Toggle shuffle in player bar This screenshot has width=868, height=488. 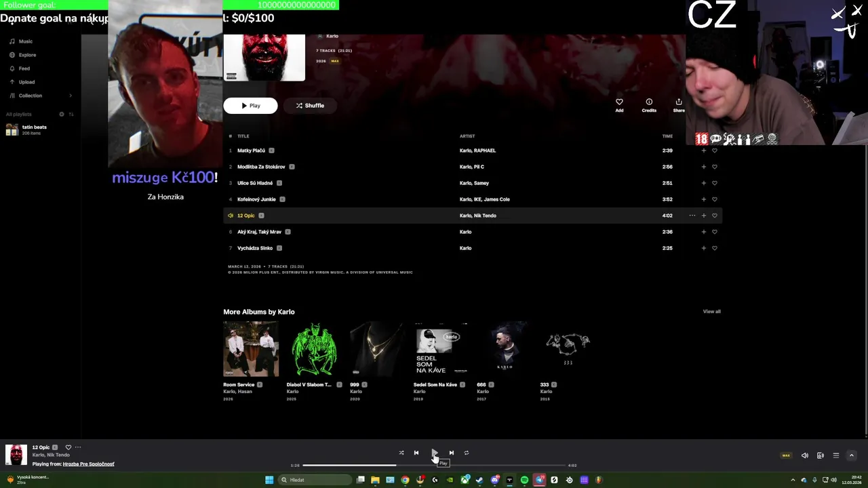(x=401, y=453)
